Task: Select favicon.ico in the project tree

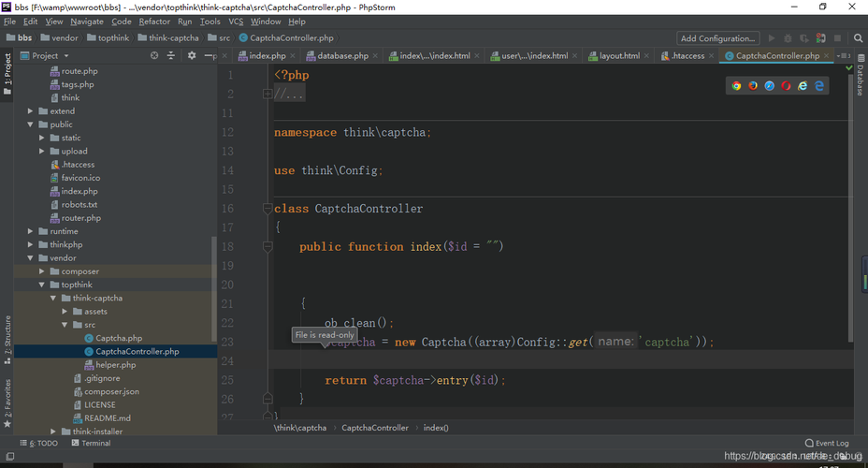Action: click(x=80, y=178)
